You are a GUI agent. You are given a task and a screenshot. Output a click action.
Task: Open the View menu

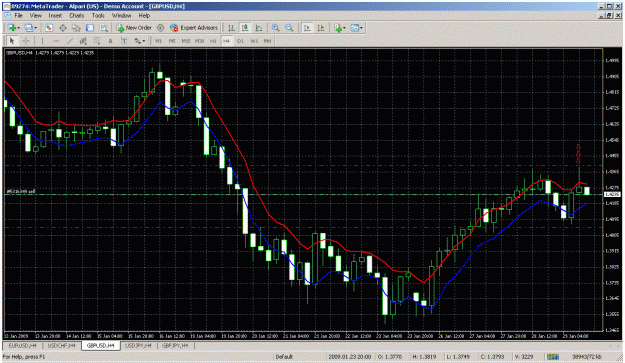tap(35, 16)
